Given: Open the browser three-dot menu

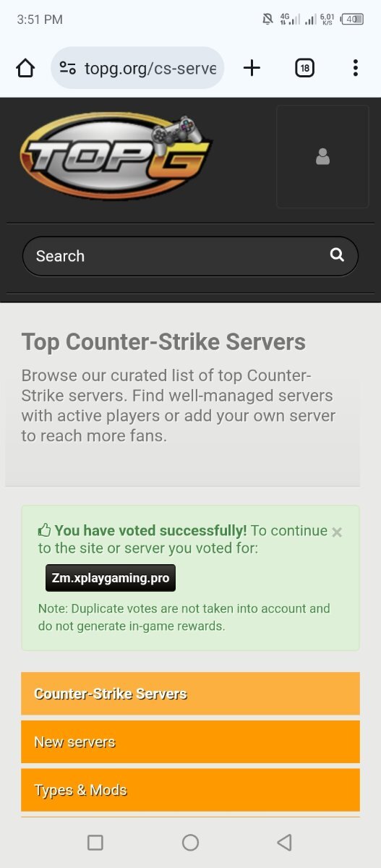Looking at the screenshot, I should click(355, 68).
